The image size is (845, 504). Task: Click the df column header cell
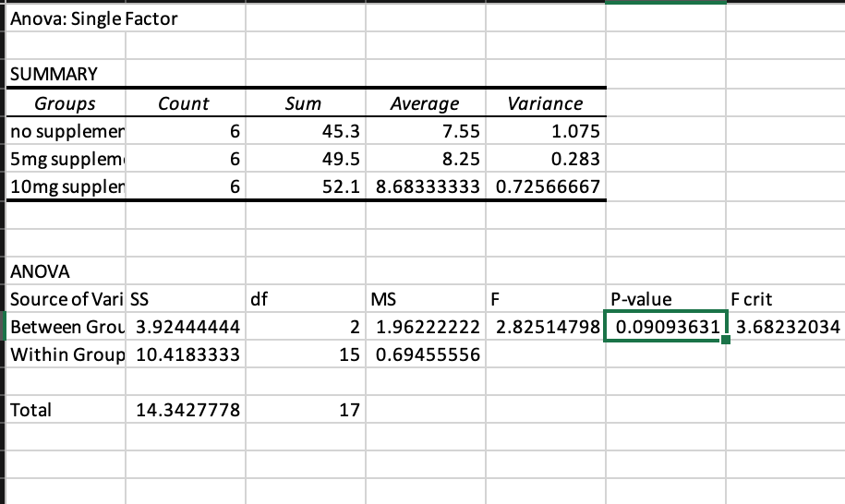(306, 299)
